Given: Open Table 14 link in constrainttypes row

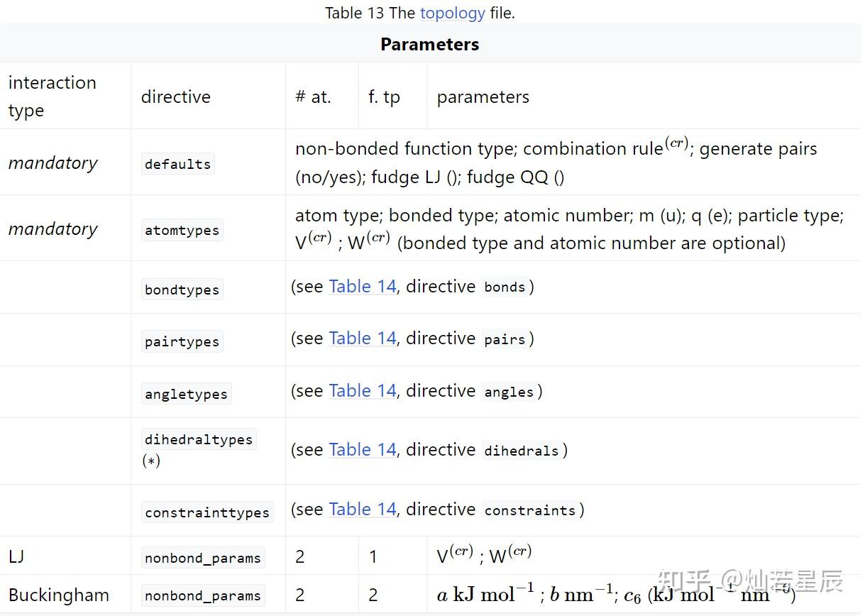Looking at the screenshot, I should point(362,510).
